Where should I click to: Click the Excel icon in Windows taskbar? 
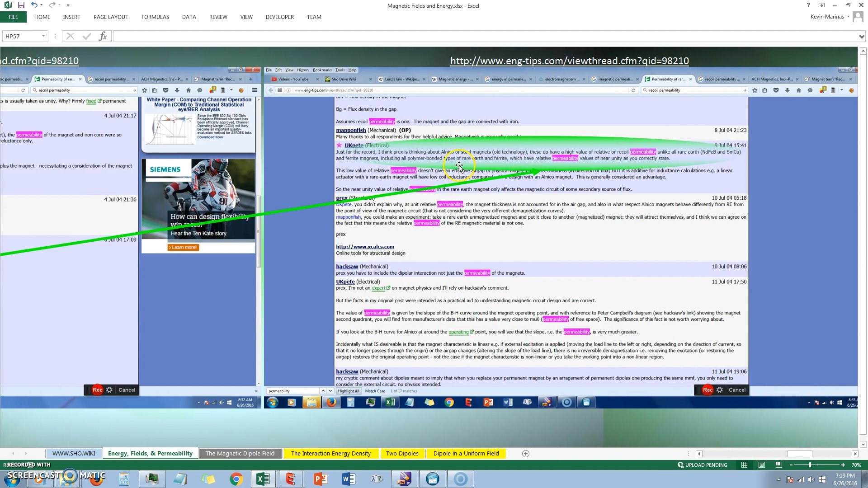click(263, 479)
